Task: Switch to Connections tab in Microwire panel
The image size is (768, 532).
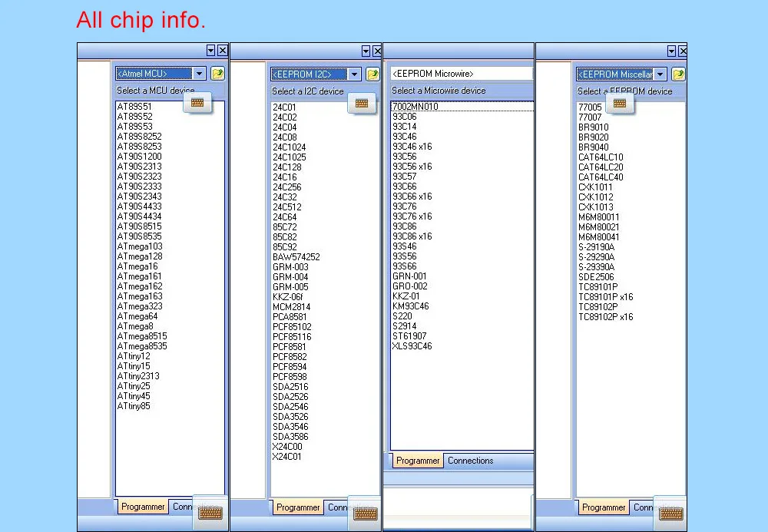Action: (470, 461)
